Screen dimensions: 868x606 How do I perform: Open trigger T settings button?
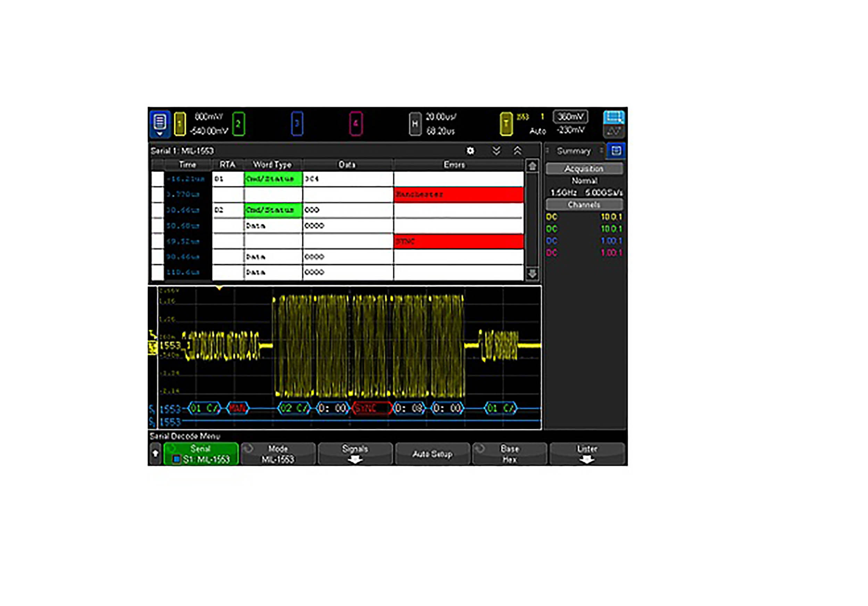506,124
